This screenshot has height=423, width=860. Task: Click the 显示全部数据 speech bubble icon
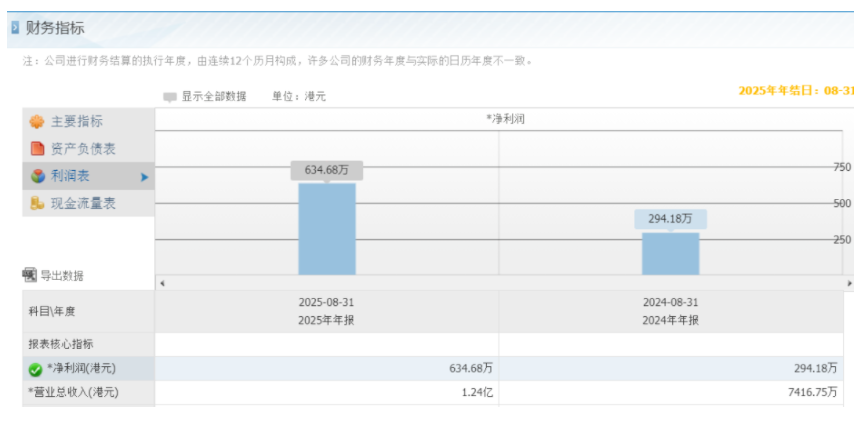(170, 98)
